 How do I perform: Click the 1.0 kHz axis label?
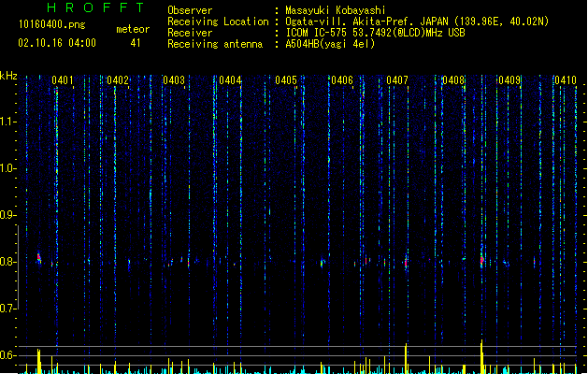pyautogui.click(x=8, y=168)
